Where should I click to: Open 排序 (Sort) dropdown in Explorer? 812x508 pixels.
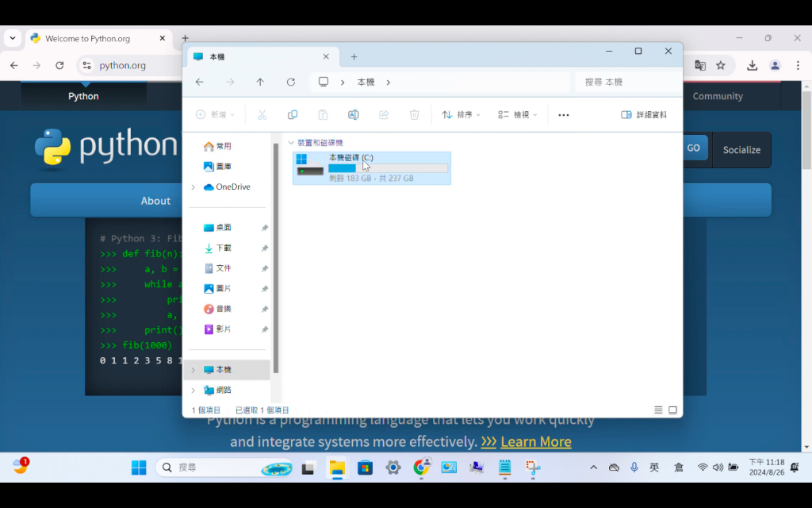461,114
